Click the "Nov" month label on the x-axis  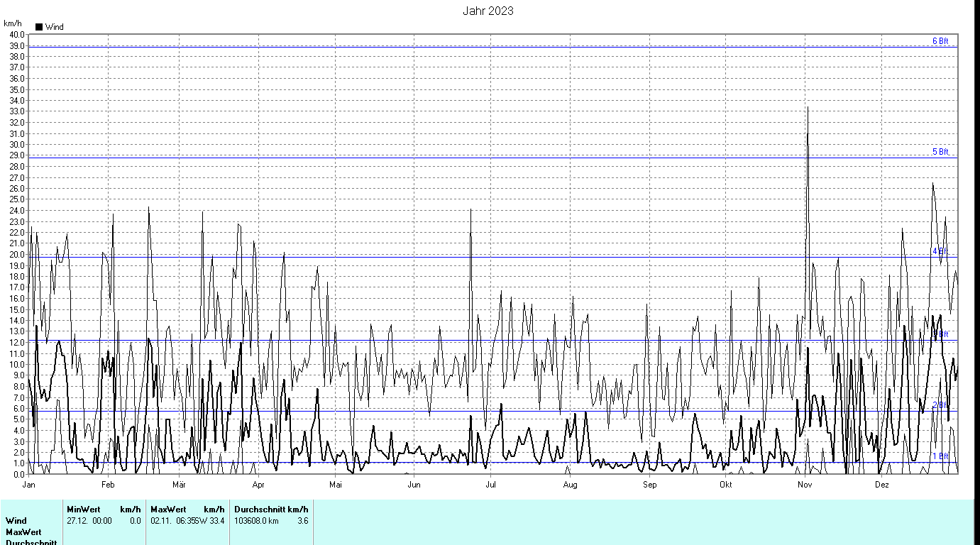(805, 485)
